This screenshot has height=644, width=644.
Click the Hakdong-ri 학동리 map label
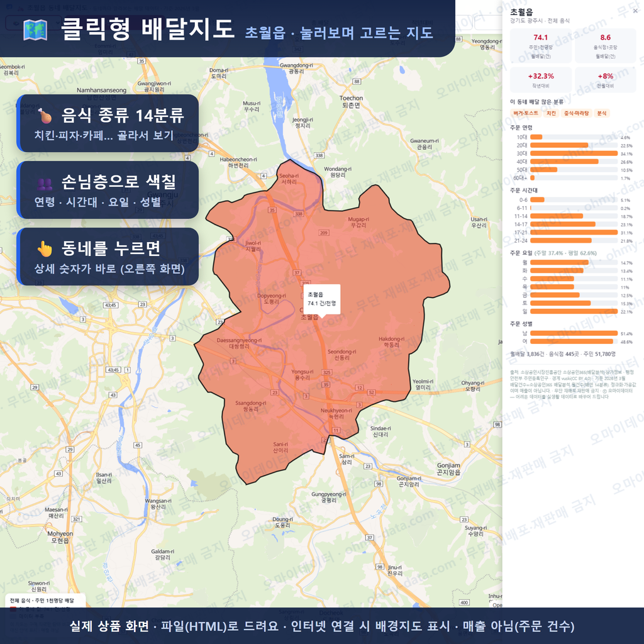(x=391, y=341)
